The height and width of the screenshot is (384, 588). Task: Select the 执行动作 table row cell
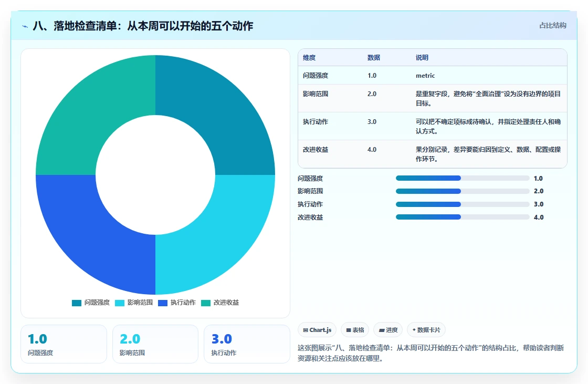(x=316, y=122)
